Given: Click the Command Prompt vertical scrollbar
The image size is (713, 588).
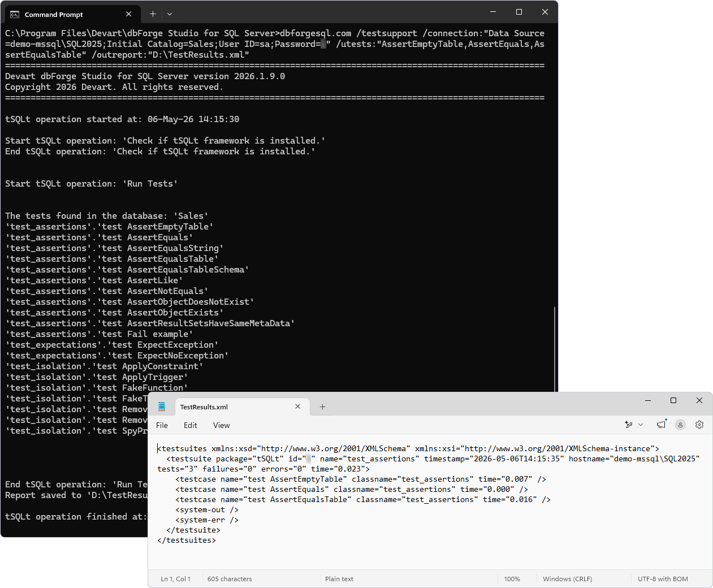Looking at the screenshot, I should point(555,348).
